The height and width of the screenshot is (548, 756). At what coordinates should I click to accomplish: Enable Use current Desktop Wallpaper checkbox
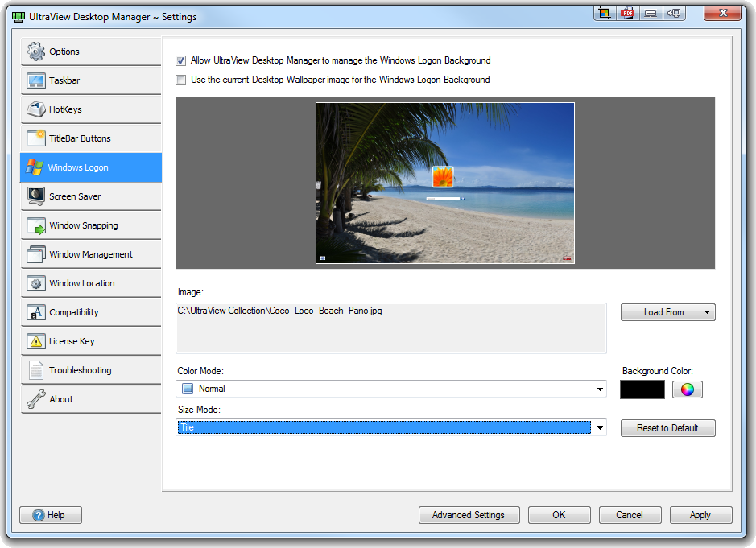[x=181, y=80]
